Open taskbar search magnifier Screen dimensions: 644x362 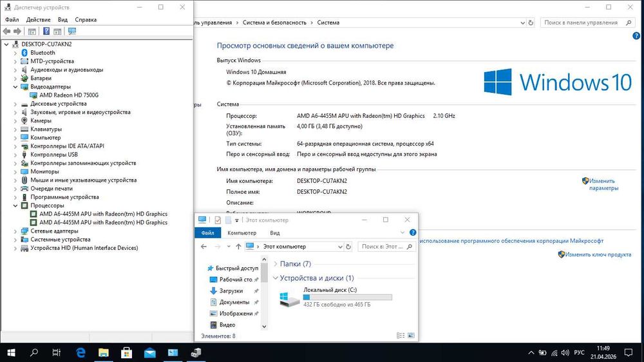tap(34, 352)
